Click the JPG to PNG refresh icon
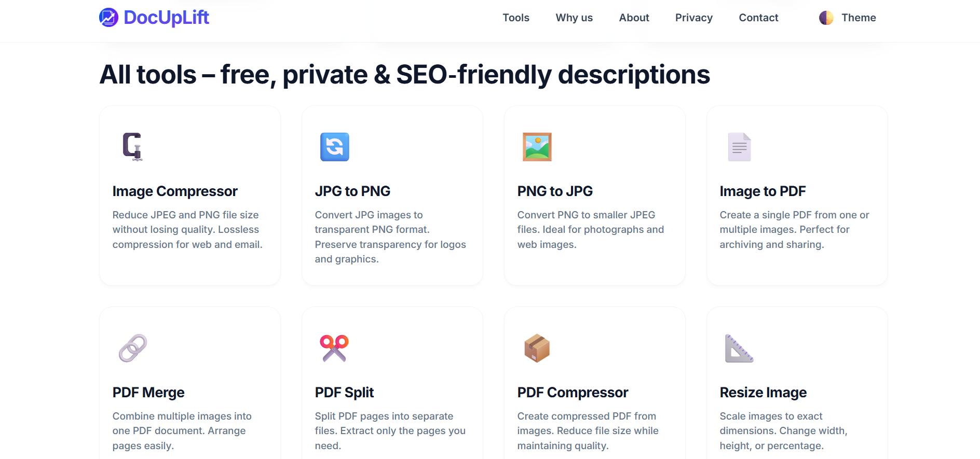The image size is (980, 459). coord(334,147)
